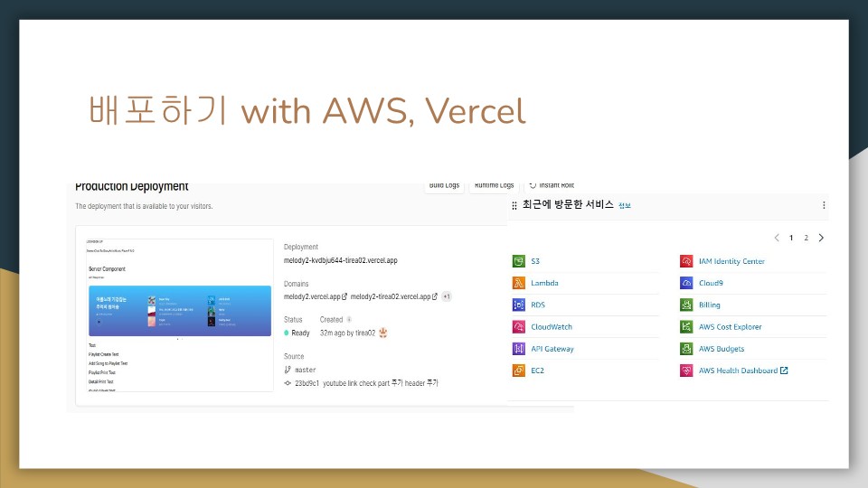Open the EC2 link
Viewport: 868px width, 488px height.
click(537, 371)
